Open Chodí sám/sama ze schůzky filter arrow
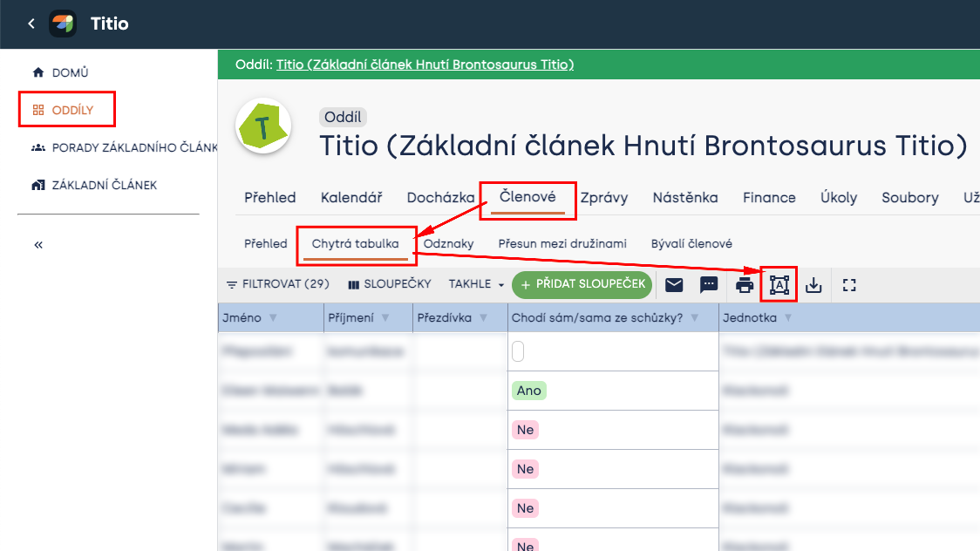 pyautogui.click(x=694, y=318)
